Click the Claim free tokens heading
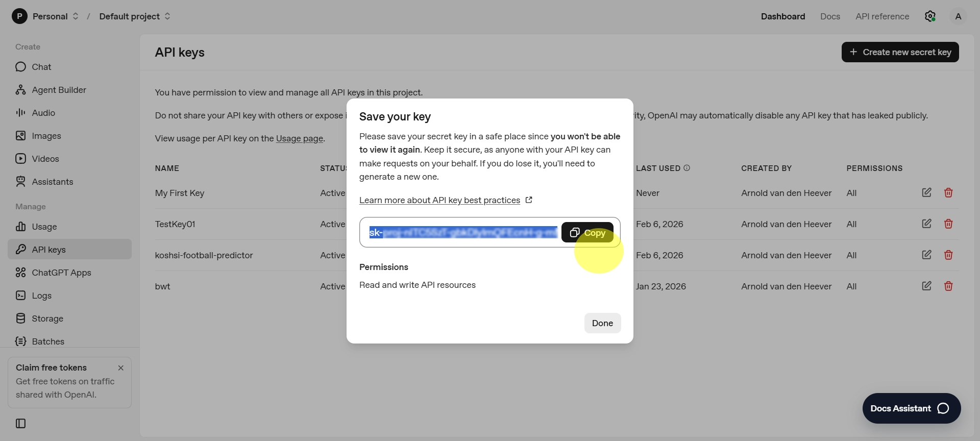The image size is (980, 441). point(51,367)
